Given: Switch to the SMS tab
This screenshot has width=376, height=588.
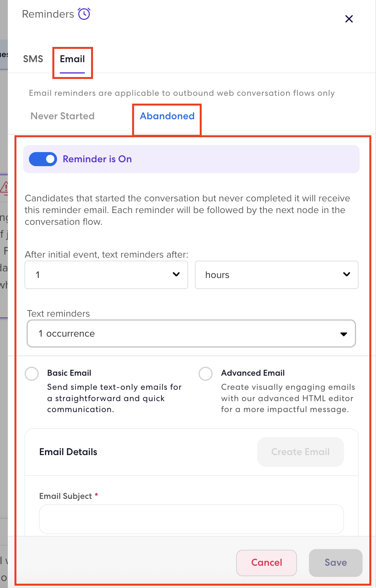Looking at the screenshot, I should (33, 59).
